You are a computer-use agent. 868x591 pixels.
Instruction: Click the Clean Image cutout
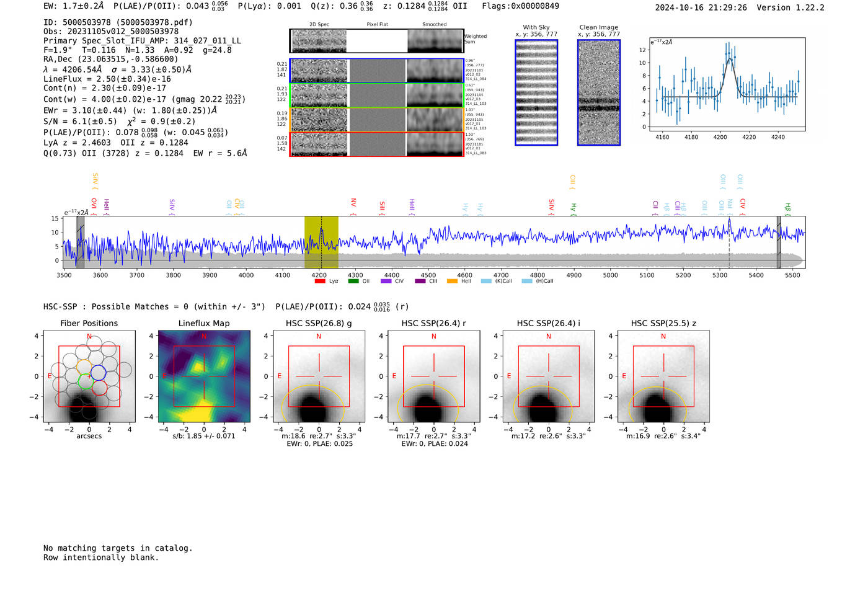pos(599,92)
